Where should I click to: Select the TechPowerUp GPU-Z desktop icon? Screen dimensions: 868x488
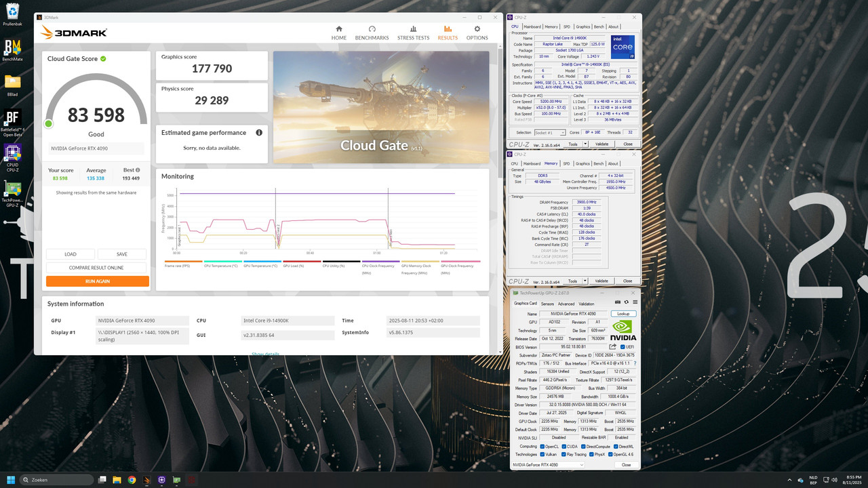click(12, 195)
